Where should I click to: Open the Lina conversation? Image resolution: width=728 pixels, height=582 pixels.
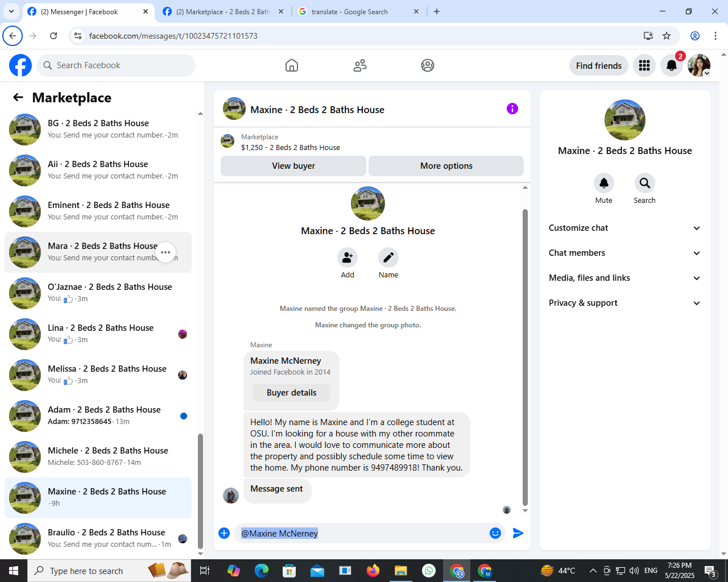[98, 334]
